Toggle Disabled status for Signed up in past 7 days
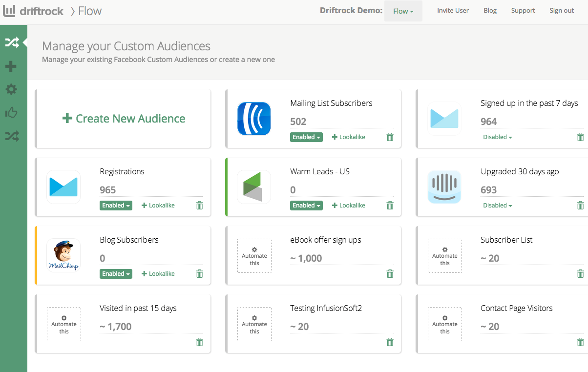The width and height of the screenshot is (588, 372). coord(497,137)
